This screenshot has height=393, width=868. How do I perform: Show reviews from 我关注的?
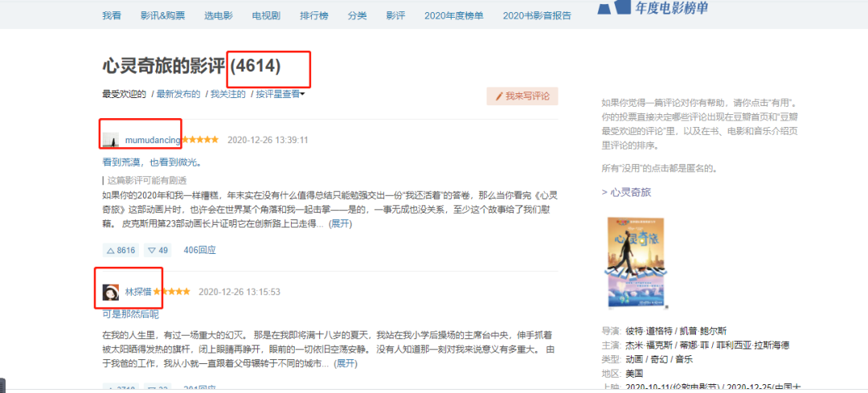coord(227,94)
